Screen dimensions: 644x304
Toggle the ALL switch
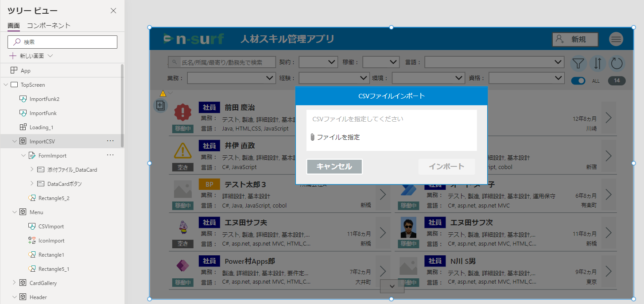[x=578, y=81]
